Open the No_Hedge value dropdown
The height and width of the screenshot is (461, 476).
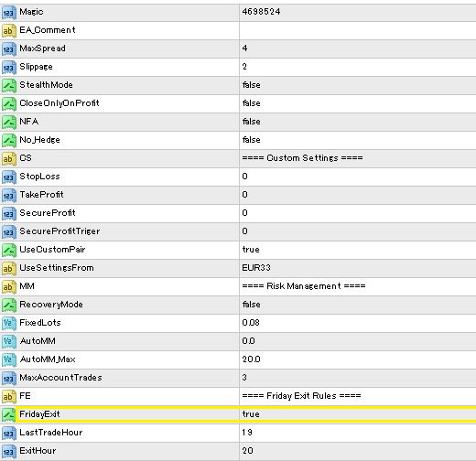click(358, 140)
